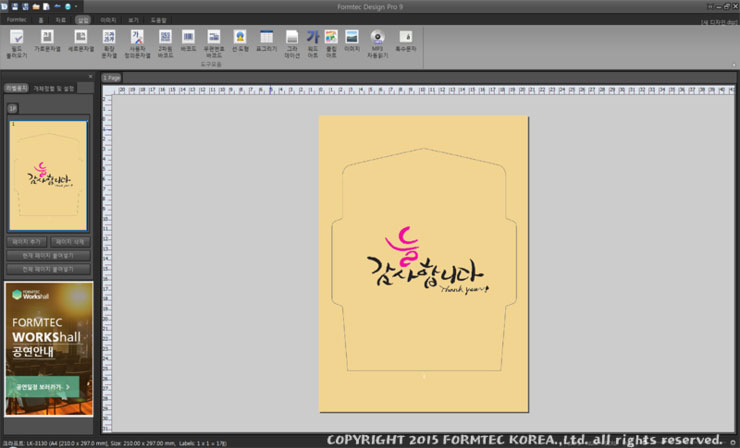Screen dimensions: 740x448
Task: Click the MP3 자동읽기 disc icon
Action: [378, 44]
